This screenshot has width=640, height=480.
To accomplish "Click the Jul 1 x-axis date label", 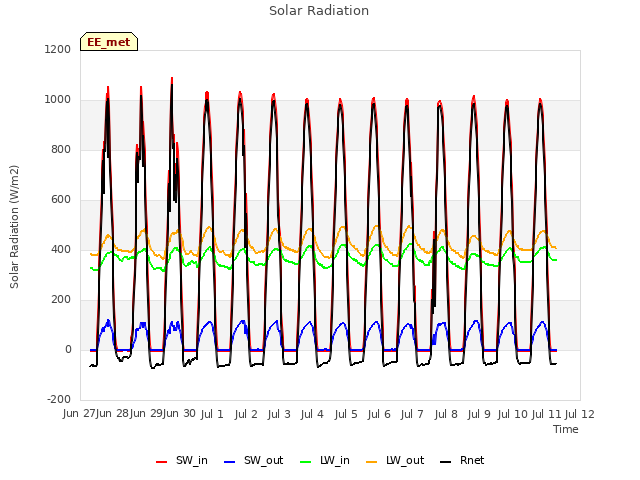I will 212,414.
